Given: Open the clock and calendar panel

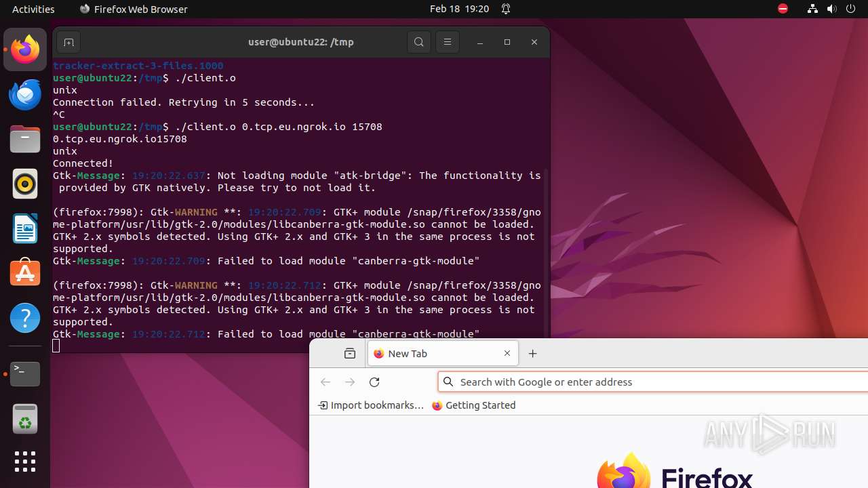Looking at the screenshot, I should point(459,9).
